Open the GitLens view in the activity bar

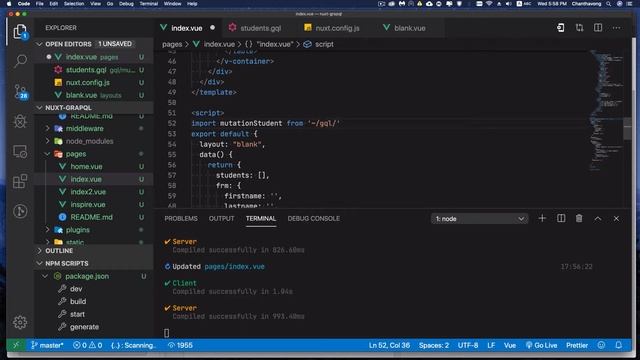coord(20,211)
